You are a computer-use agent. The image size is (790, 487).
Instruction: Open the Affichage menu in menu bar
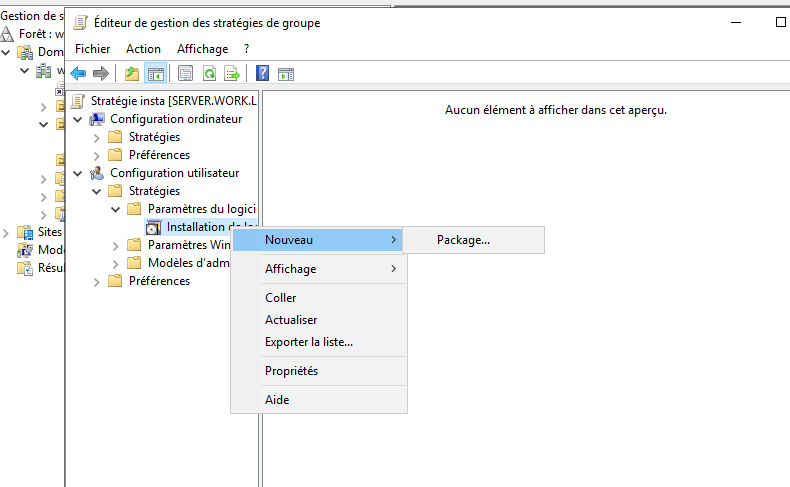click(202, 48)
